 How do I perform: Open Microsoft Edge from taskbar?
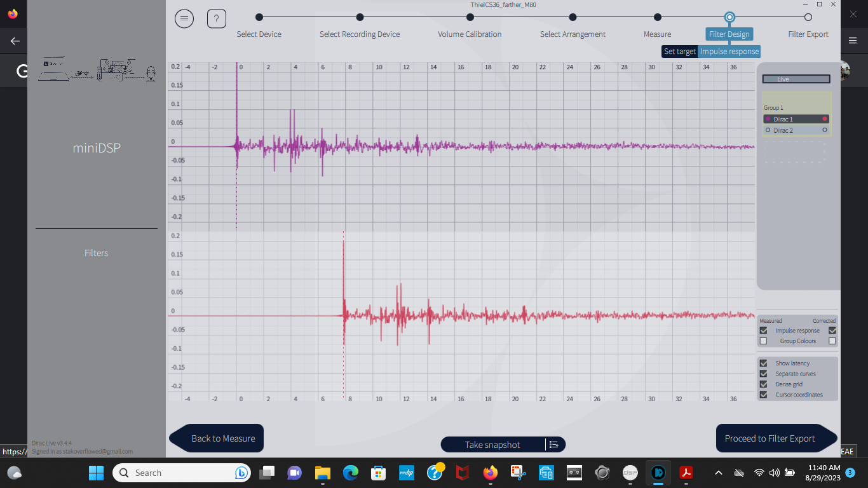point(351,473)
